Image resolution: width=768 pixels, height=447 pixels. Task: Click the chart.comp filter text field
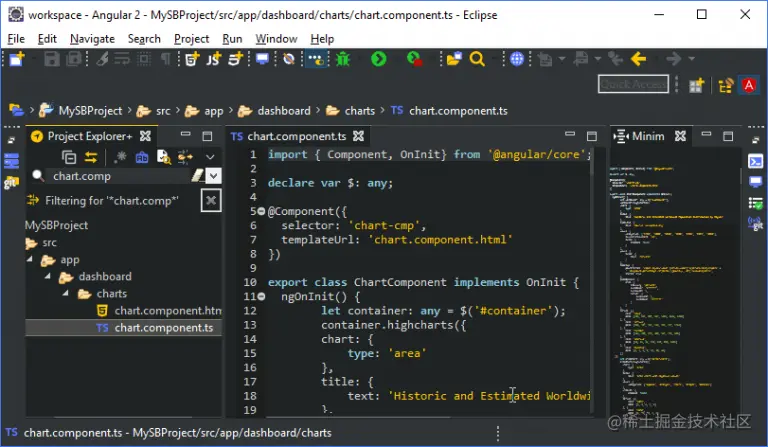pos(120,176)
